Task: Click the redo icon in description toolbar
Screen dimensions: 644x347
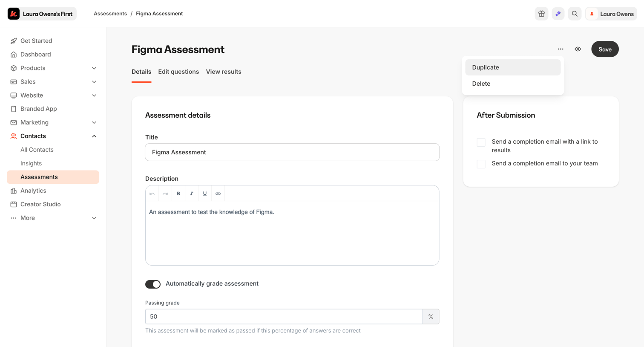Action: (x=165, y=194)
